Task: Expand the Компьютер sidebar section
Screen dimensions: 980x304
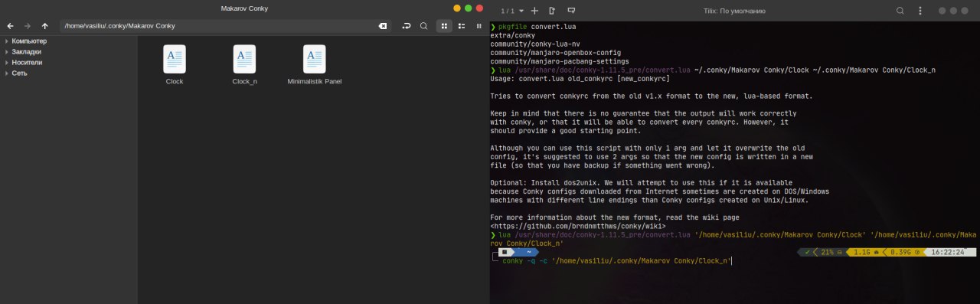Action: click(x=7, y=41)
